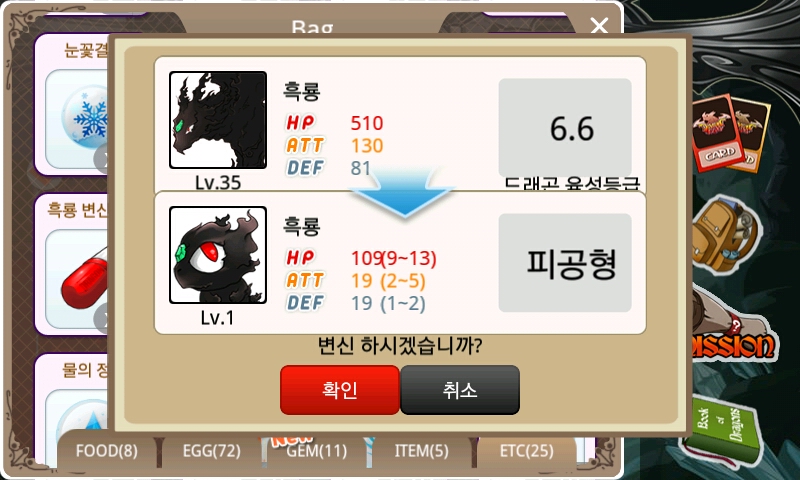Switch to the ETC(25) tab

point(527,451)
